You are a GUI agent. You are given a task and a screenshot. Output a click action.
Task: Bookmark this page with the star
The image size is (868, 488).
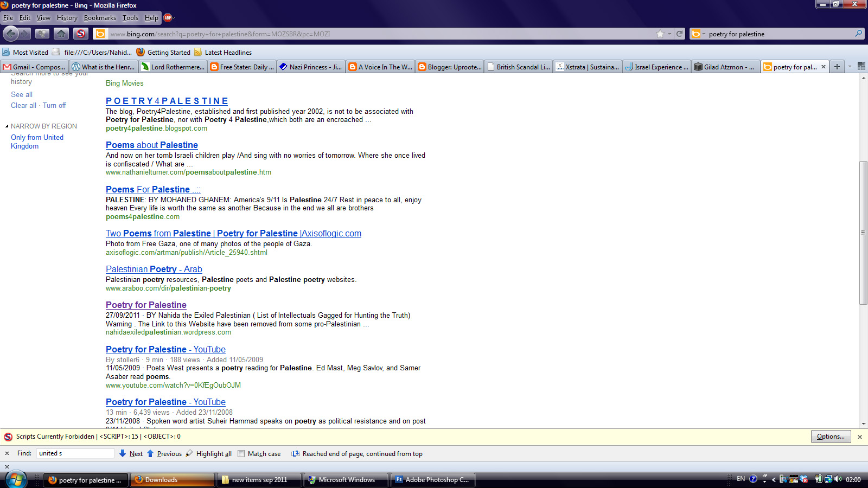pyautogui.click(x=660, y=34)
